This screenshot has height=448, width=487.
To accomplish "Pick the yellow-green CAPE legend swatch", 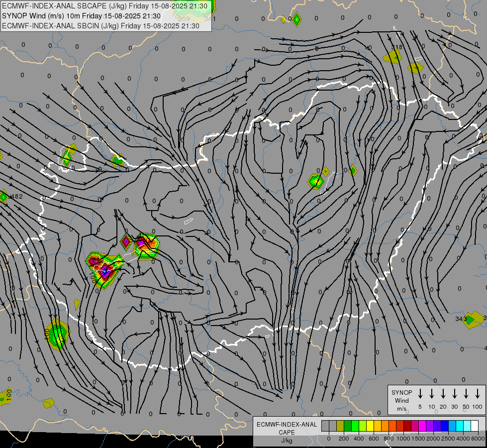I will pyautogui.click(x=363, y=426).
